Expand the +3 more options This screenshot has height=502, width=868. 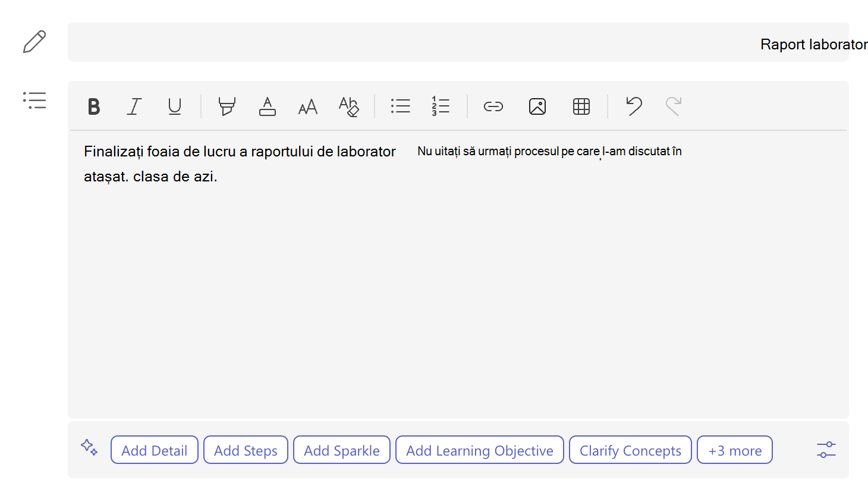tap(735, 450)
